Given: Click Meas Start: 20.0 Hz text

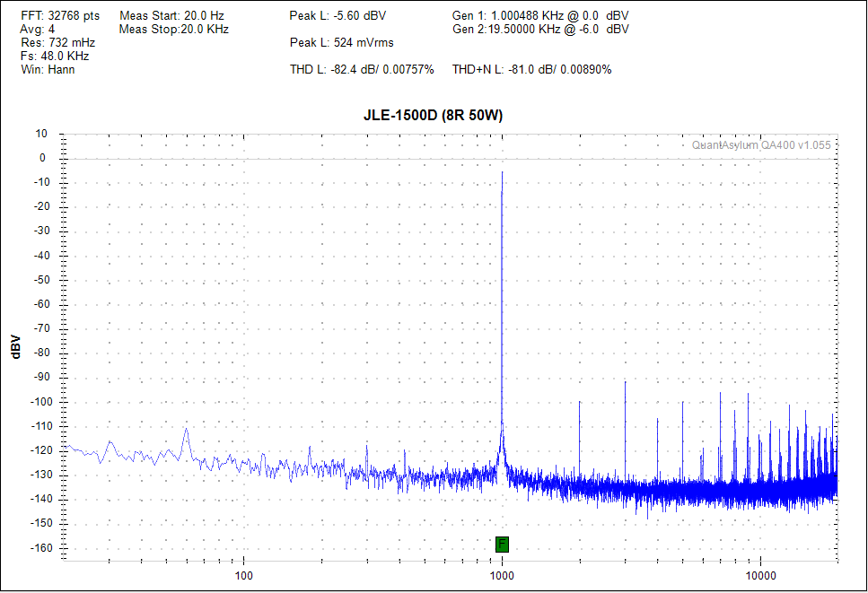Looking at the screenshot, I should [x=171, y=16].
